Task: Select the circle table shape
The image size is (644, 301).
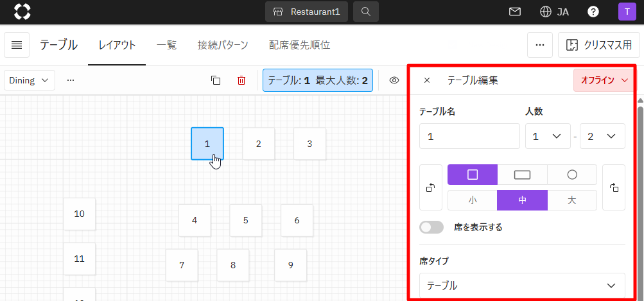Action: click(572, 175)
